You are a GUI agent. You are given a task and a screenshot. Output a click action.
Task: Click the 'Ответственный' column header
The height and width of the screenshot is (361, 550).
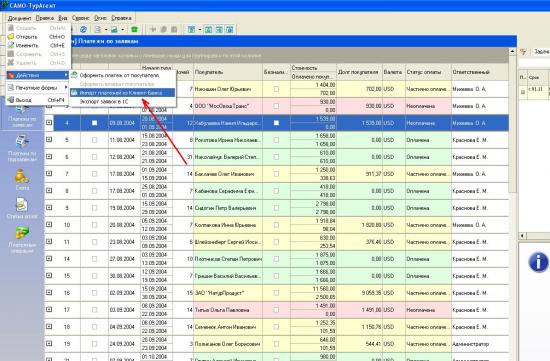pos(480,72)
